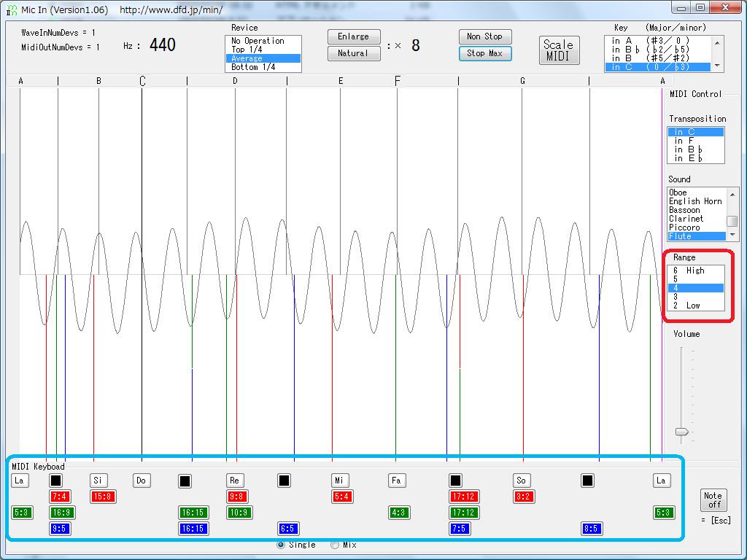Select 'in B♭' under Transposition
Image resolution: width=747 pixels, height=560 pixels.
696,149
